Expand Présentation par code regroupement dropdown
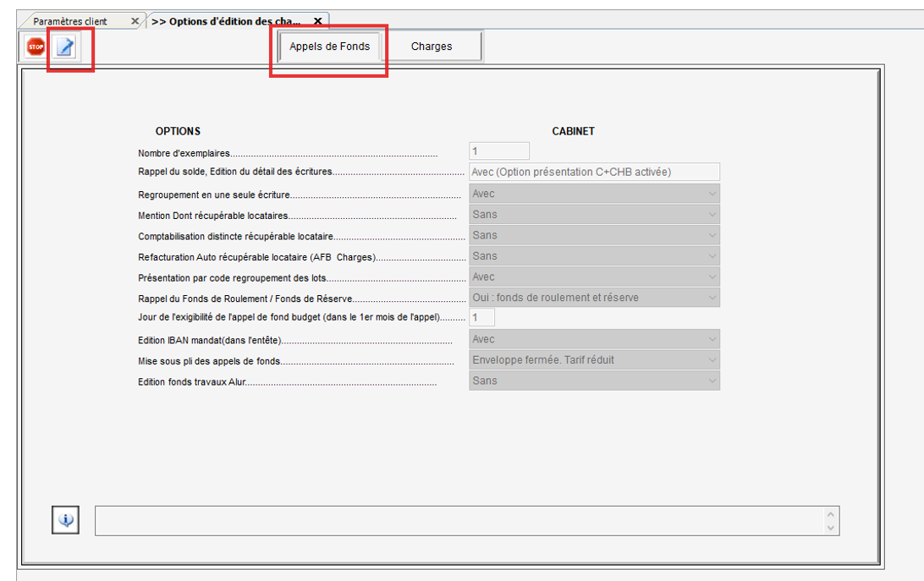The height and width of the screenshot is (581, 924). click(712, 277)
